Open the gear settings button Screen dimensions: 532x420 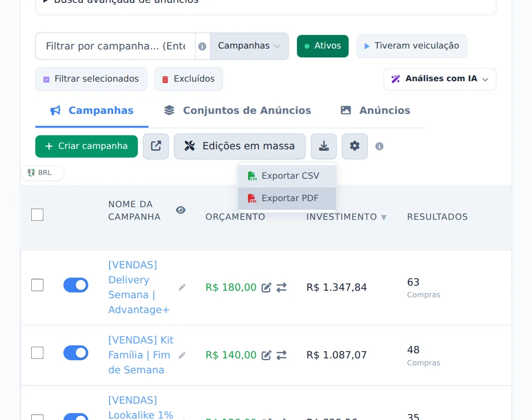pyautogui.click(x=354, y=147)
